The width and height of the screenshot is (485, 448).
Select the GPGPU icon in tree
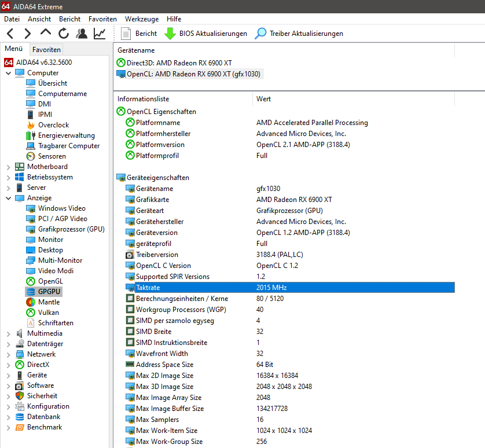(x=31, y=292)
